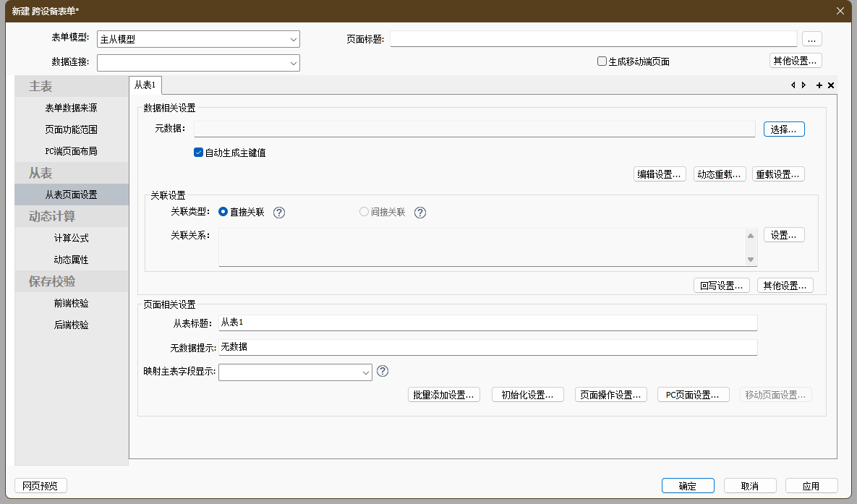Uncheck 自动生成主键值 checkbox
Screen dimensions: 857x504
(199, 153)
